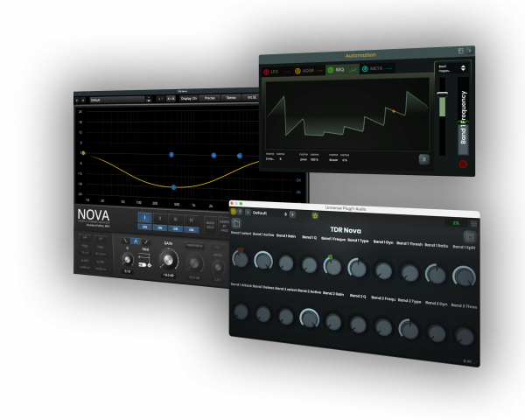
Task: Click the Band 1 select knob
Action: pos(241,259)
